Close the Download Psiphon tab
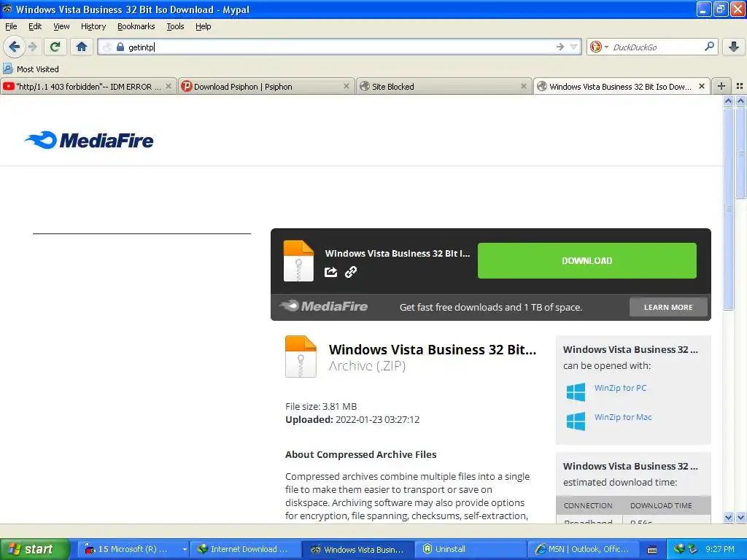747x560 pixels. [x=347, y=86]
